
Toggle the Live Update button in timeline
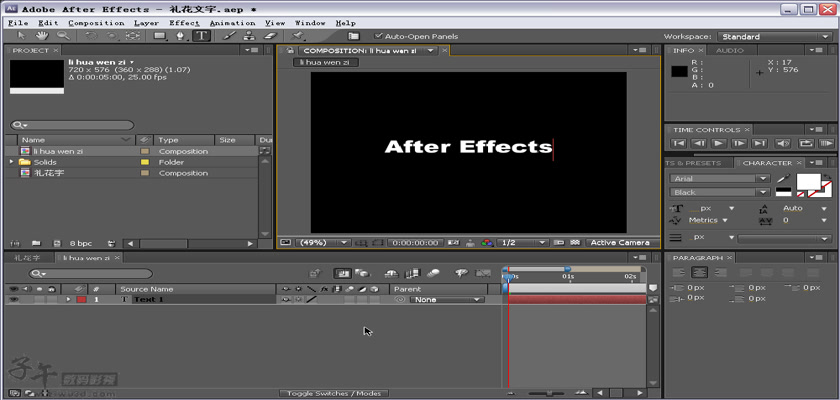pyautogui.click(x=342, y=274)
